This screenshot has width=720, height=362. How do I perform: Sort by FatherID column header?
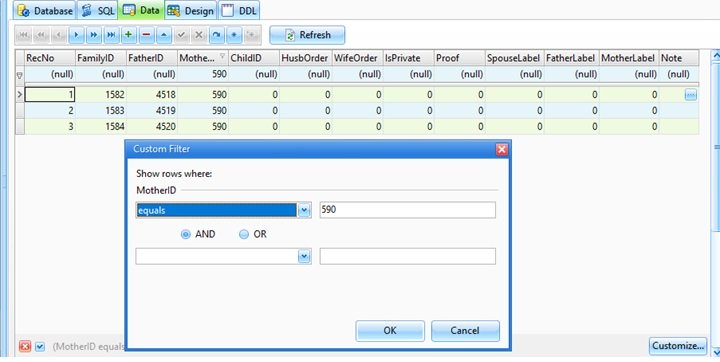152,58
